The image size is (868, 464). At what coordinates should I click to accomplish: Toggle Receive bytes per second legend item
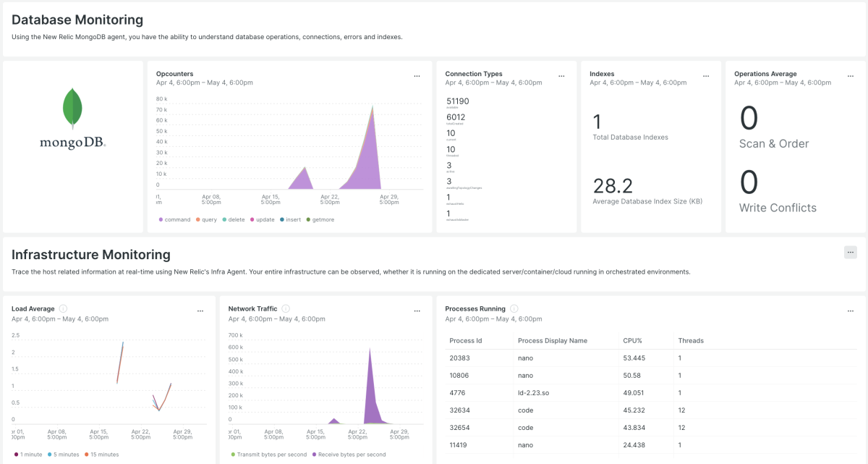349,455
